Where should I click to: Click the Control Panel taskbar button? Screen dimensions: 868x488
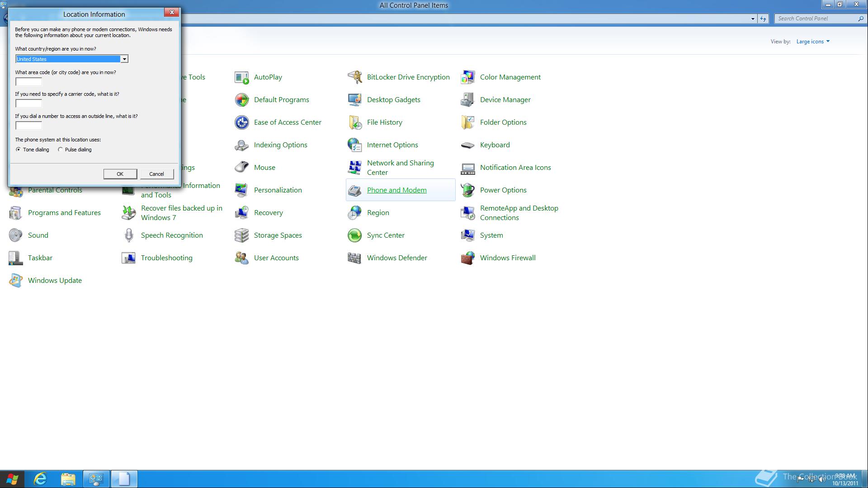(96, 479)
